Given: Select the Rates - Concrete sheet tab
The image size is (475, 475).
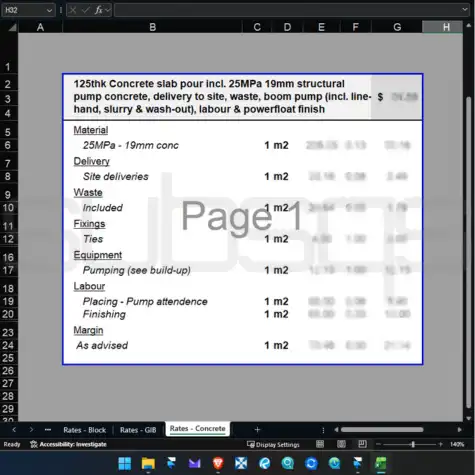Looking at the screenshot, I should click(x=197, y=429).
